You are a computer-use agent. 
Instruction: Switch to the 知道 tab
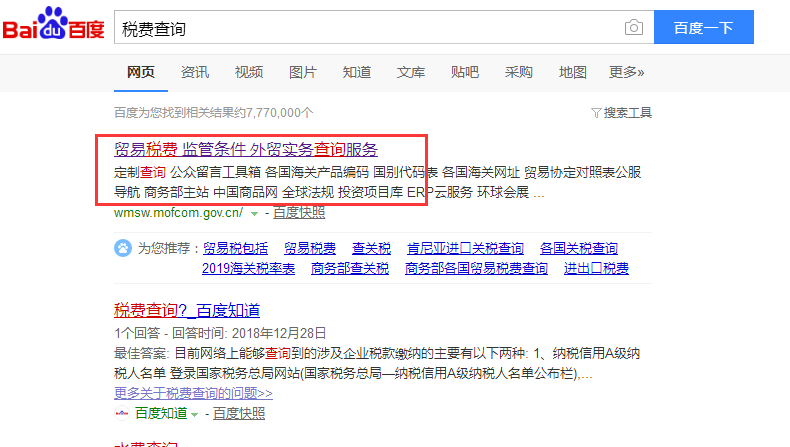coord(357,72)
